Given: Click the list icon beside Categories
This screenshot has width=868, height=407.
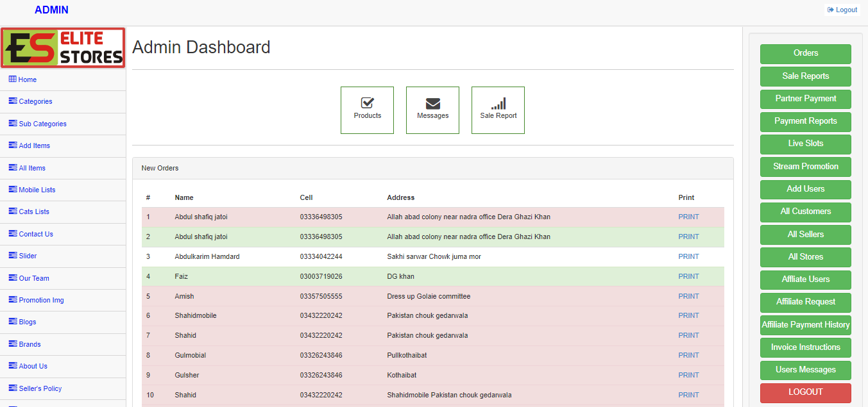Looking at the screenshot, I should (13, 101).
